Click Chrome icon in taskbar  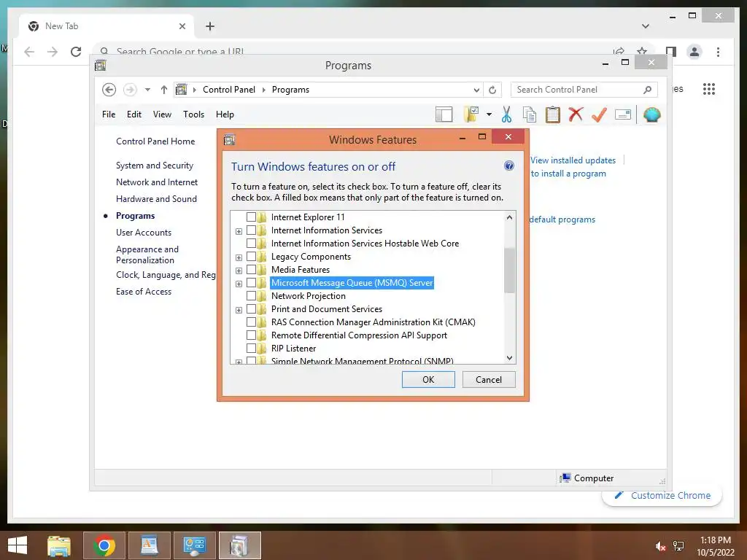pos(104,545)
